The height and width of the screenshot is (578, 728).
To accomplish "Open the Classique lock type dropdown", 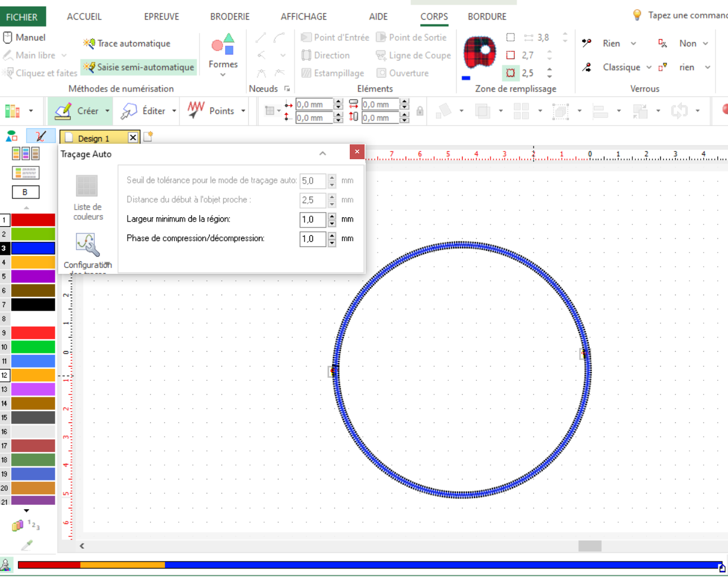I will 648,67.
